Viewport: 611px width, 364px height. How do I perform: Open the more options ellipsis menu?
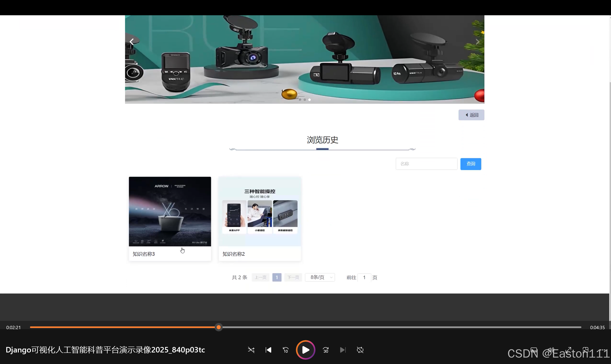point(603,350)
